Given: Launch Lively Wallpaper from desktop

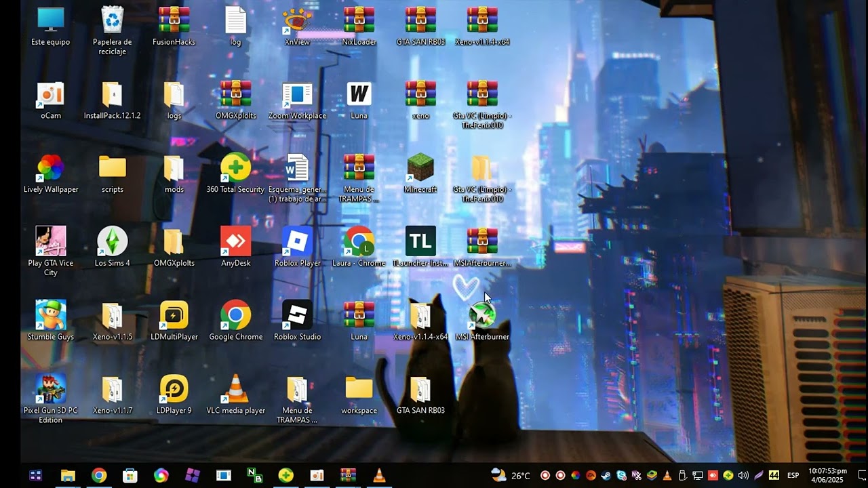Looking at the screenshot, I should point(51,174).
